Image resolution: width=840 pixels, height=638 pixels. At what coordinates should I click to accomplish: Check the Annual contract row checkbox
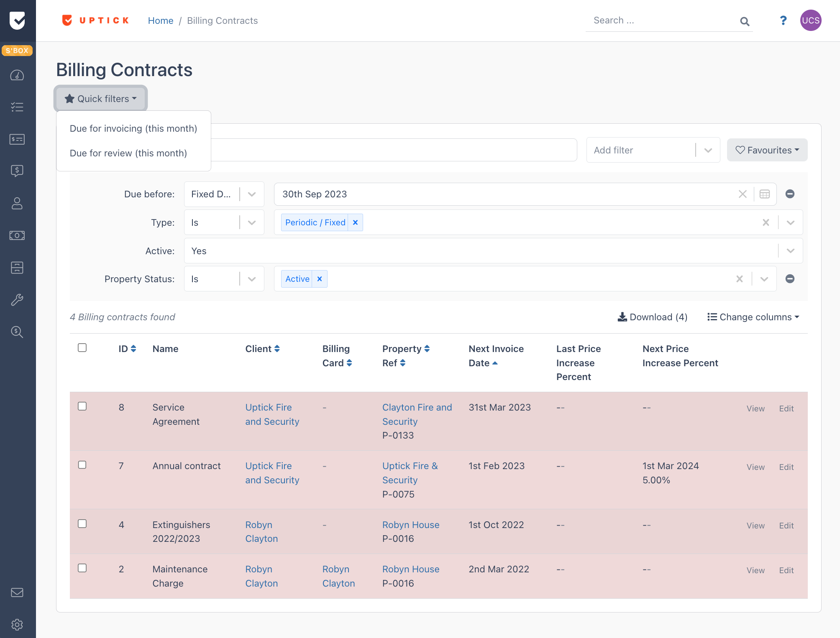tap(82, 465)
